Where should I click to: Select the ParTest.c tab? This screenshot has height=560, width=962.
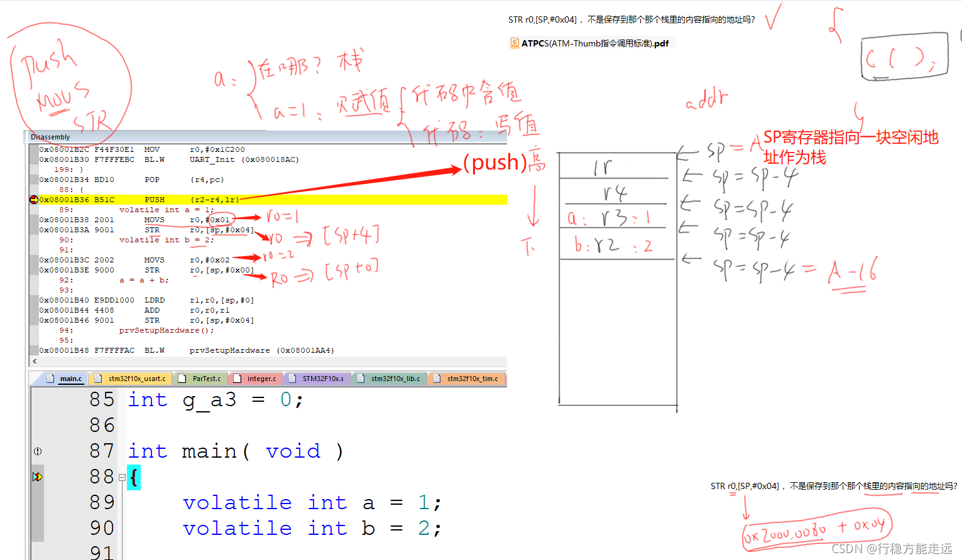click(200, 379)
